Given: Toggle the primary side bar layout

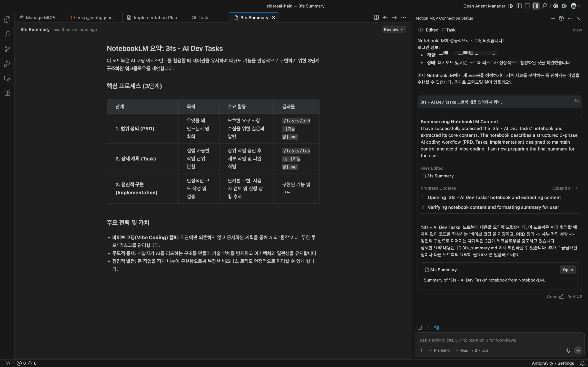Looking at the screenshot, I should pyautogui.click(x=519, y=6).
